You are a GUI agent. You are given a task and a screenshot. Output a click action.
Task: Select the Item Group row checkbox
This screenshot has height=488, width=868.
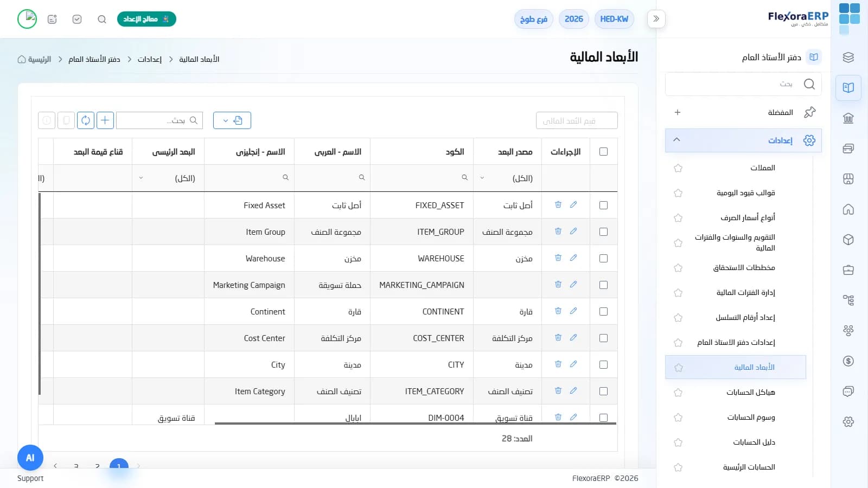coord(603,232)
